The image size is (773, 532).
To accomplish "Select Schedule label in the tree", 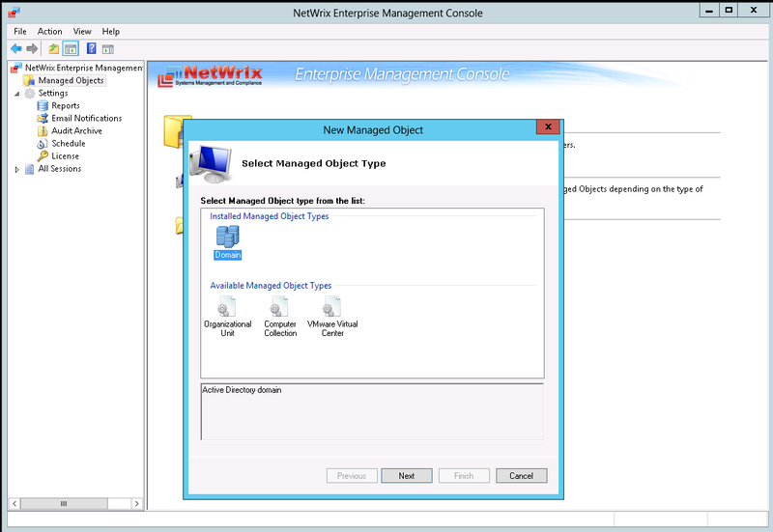I will [69, 143].
